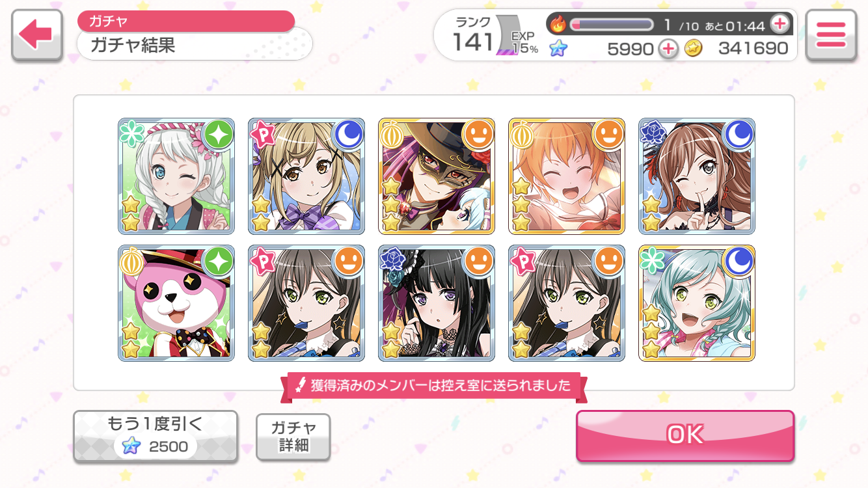Tap the plus icon beside the flame gauge
This screenshot has width=868, height=488.
click(779, 25)
